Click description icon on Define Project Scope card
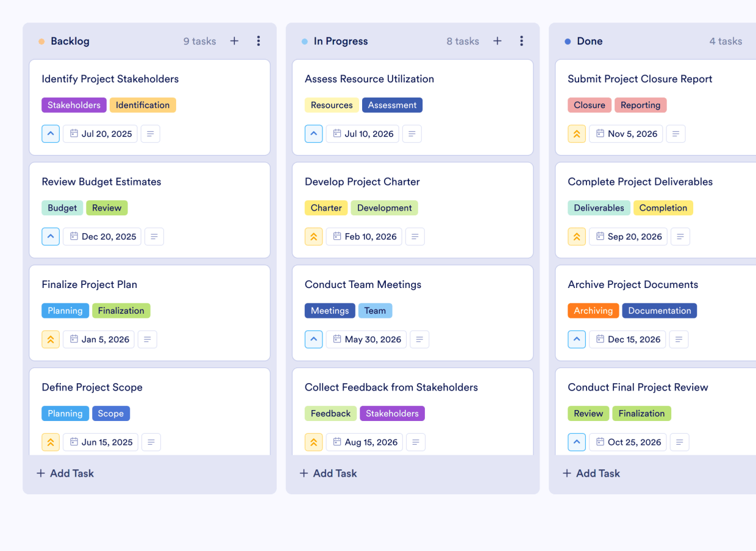The image size is (756, 551). point(151,442)
